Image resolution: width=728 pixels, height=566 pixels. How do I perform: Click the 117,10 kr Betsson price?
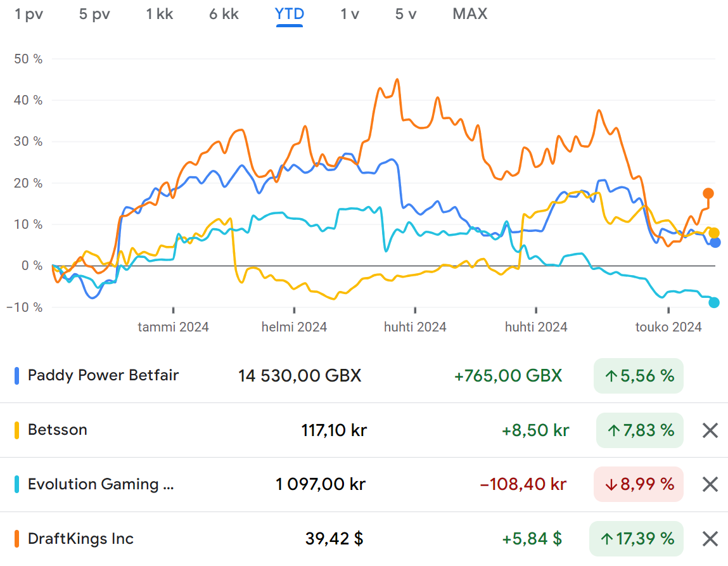tap(334, 430)
